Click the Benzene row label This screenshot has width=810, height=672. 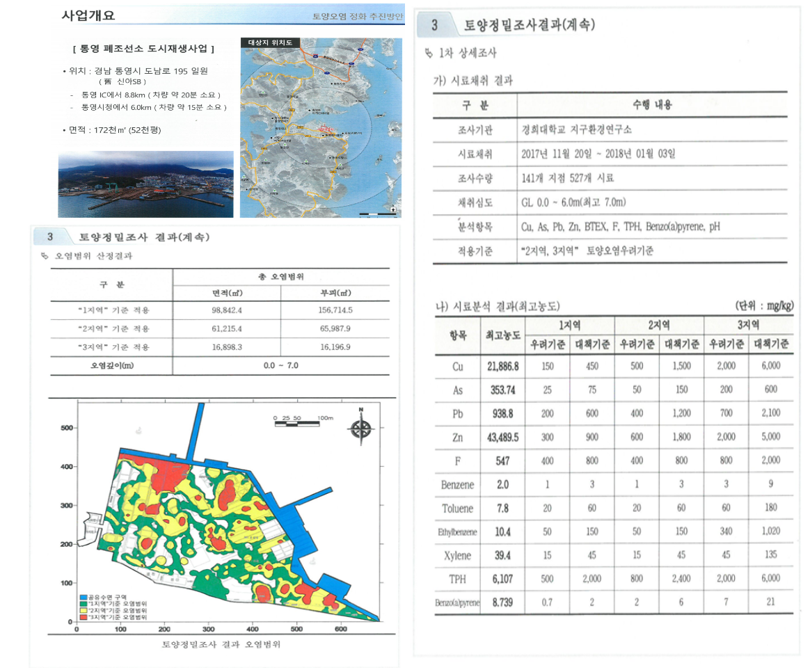(x=458, y=485)
